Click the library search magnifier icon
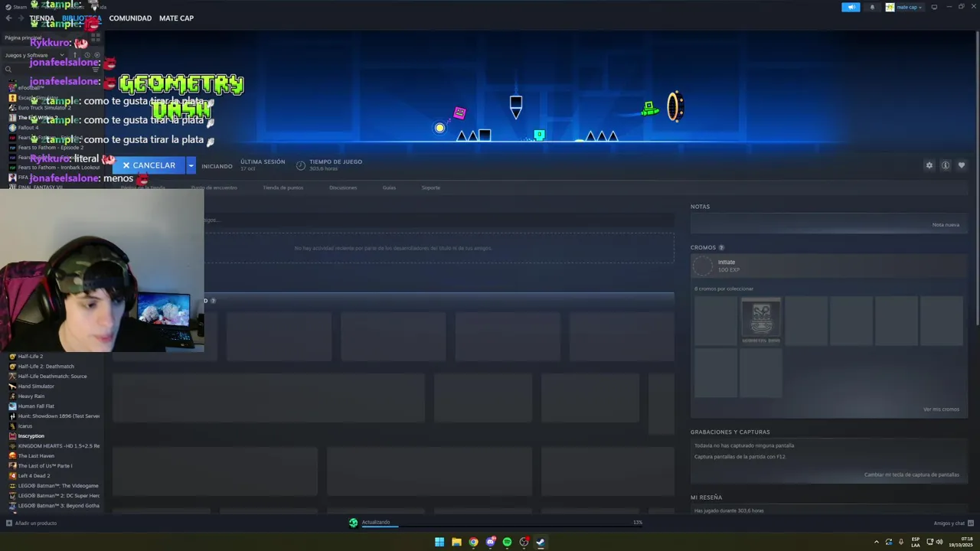The height and width of the screenshot is (551, 980). pyautogui.click(x=8, y=70)
